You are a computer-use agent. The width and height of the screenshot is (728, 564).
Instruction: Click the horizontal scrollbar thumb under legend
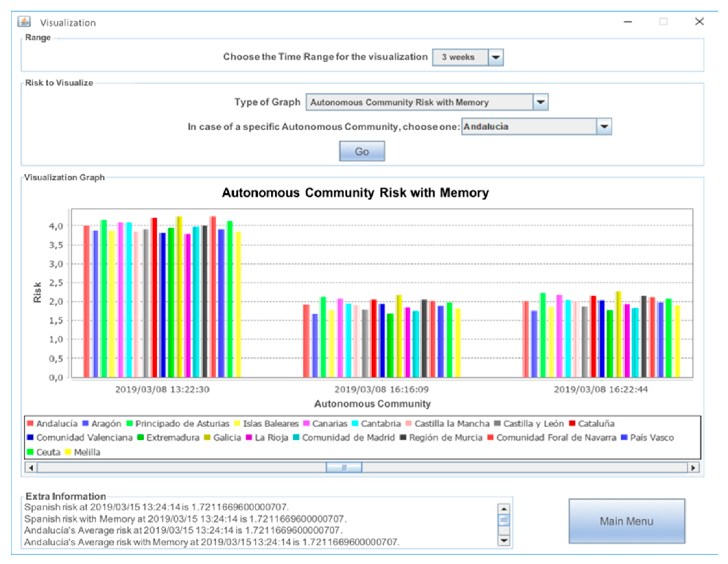tap(344, 468)
